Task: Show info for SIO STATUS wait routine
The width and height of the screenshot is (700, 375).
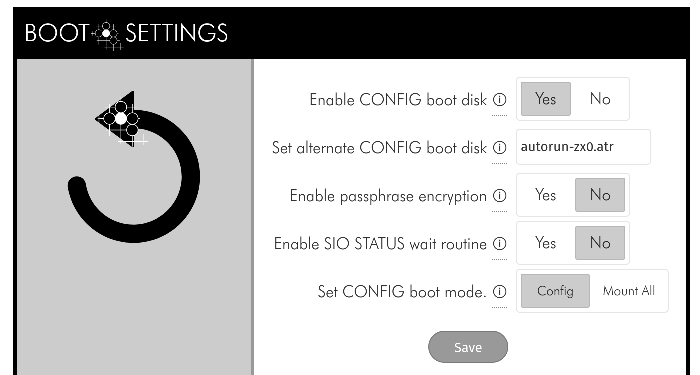Action: (500, 243)
